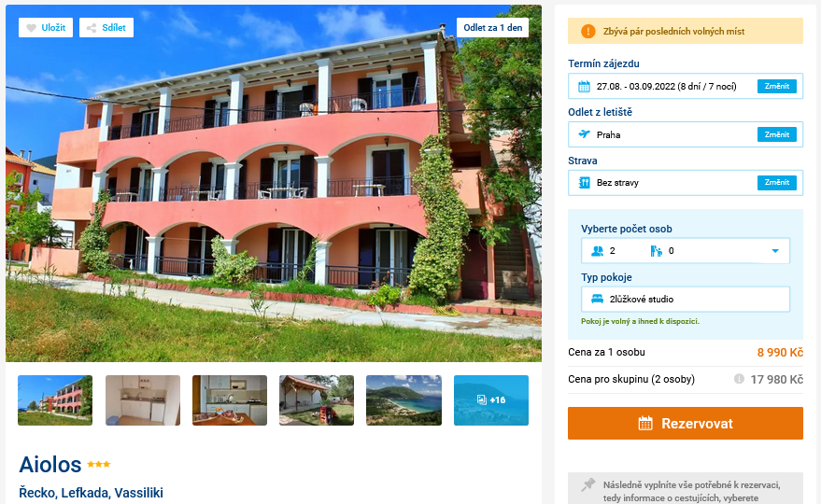Screen dimensions: 821x504
Task: Open the Řecko, Lefkada, Vassiliki location link
Action: (x=92, y=493)
